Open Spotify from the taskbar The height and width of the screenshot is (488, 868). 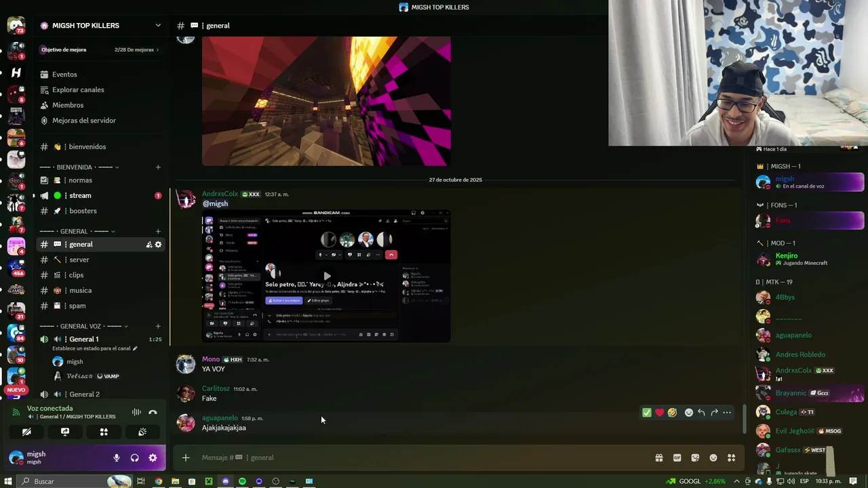pos(242,481)
